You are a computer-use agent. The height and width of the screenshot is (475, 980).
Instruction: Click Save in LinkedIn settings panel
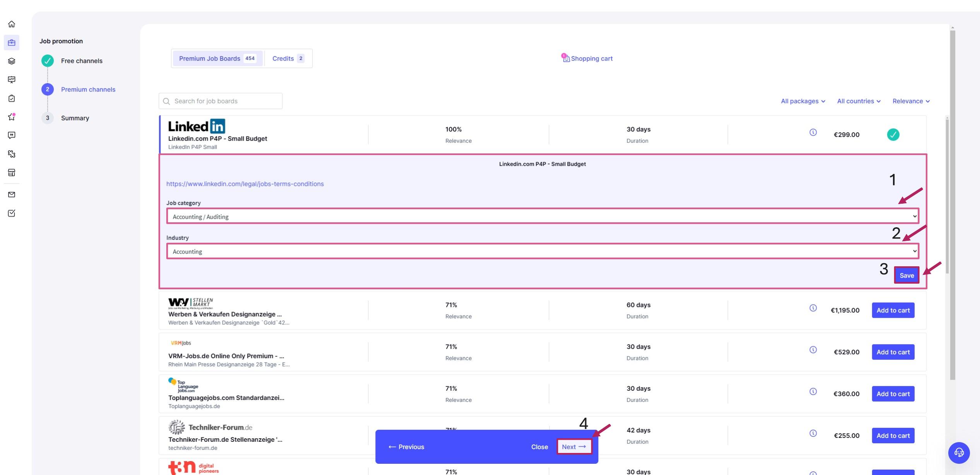pos(907,275)
